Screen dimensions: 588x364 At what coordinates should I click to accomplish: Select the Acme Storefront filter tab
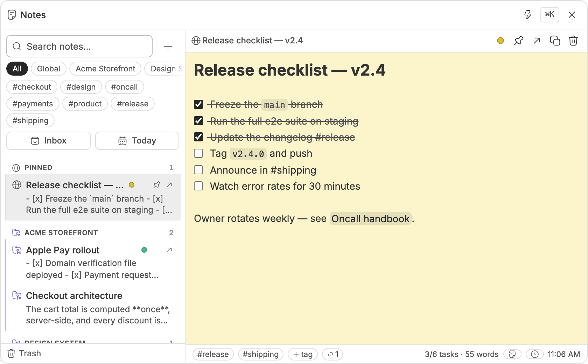105,69
